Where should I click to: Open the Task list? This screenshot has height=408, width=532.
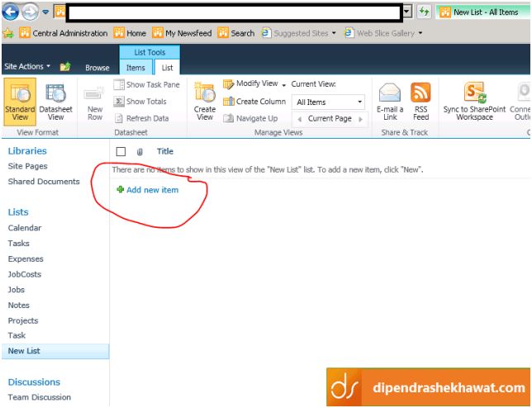point(17,335)
